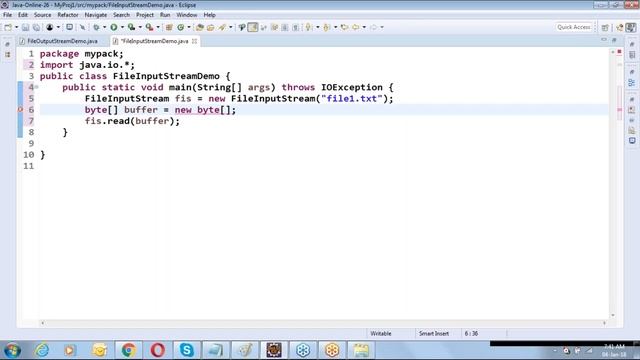Switch to the Java perspective

pos(631,27)
